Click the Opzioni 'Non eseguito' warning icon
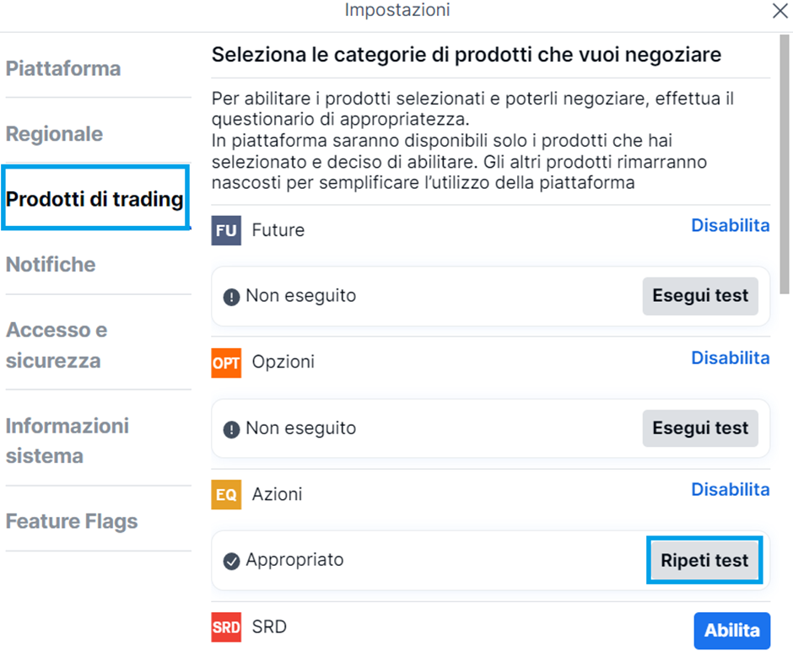 [x=232, y=430]
